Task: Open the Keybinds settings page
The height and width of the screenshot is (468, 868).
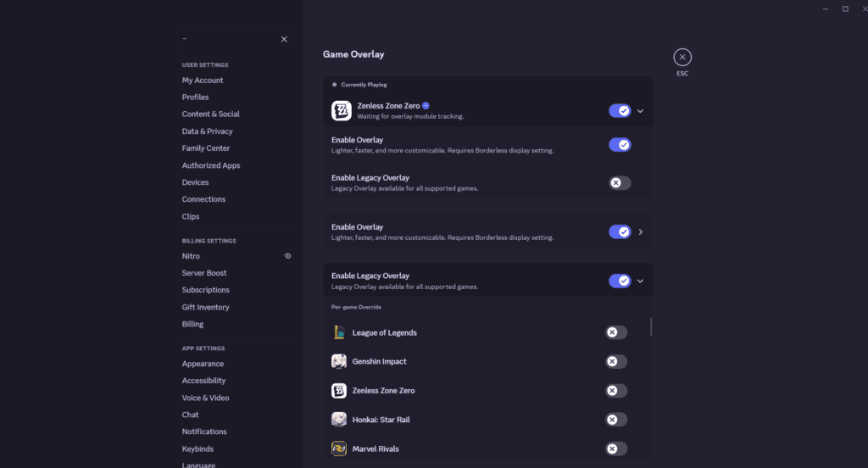Action: tap(198, 448)
